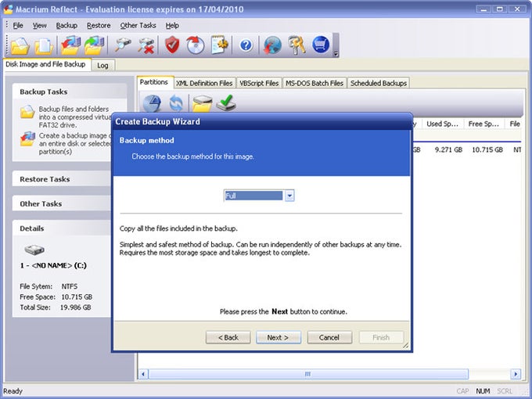Viewport: 532px width, 399px height.
Task: Click the 9.271 GB used space value
Action: [x=448, y=149]
